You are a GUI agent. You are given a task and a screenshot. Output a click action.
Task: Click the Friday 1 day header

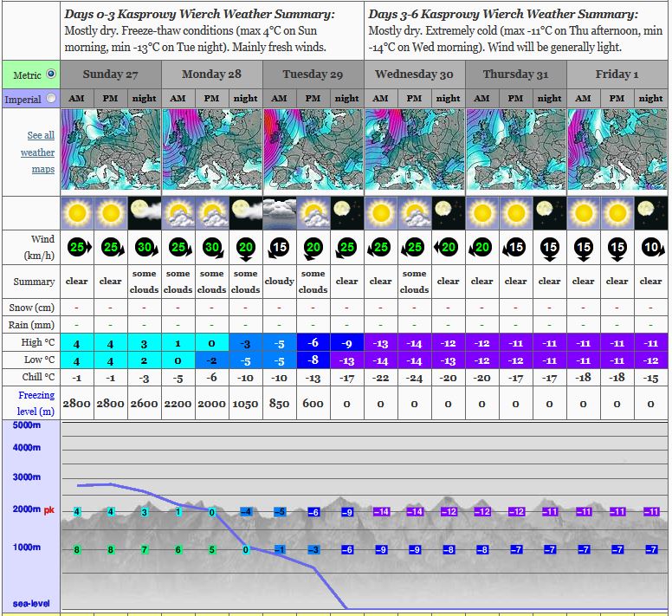click(x=617, y=75)
